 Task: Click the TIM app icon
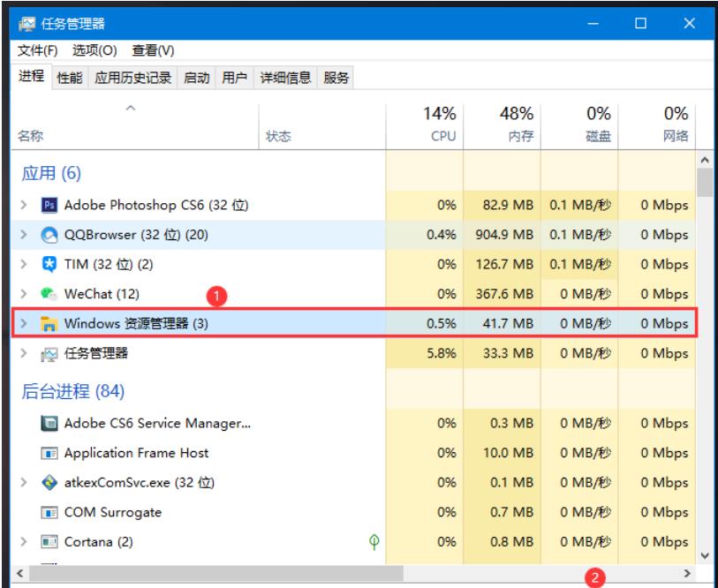click(49, 264)
